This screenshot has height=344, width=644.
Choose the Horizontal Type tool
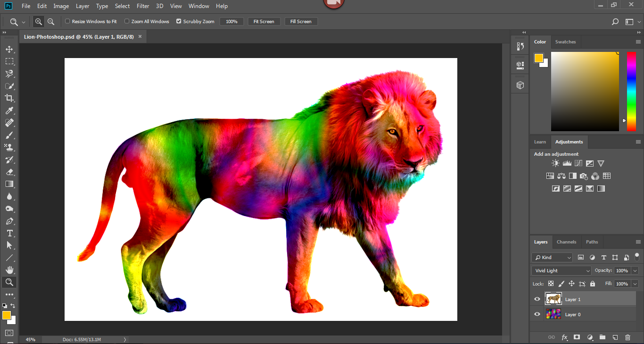pyautogui.click(x=9, y=233)
